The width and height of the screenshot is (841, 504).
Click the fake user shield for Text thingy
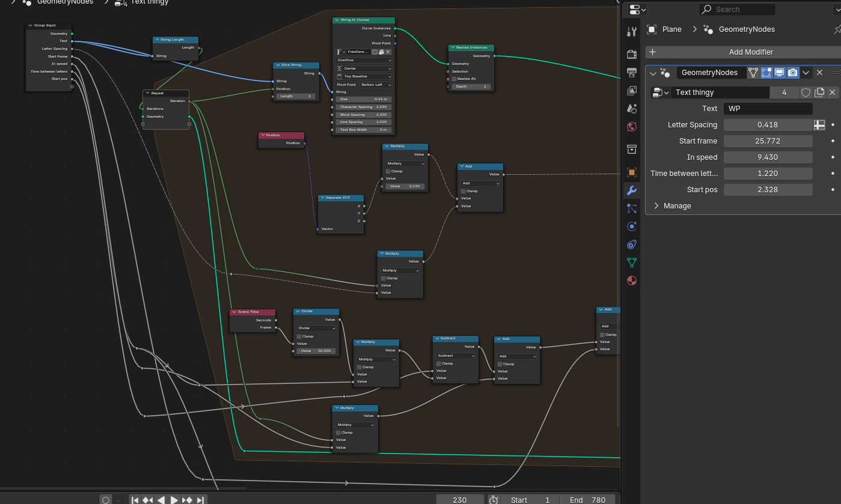[806, 93]
